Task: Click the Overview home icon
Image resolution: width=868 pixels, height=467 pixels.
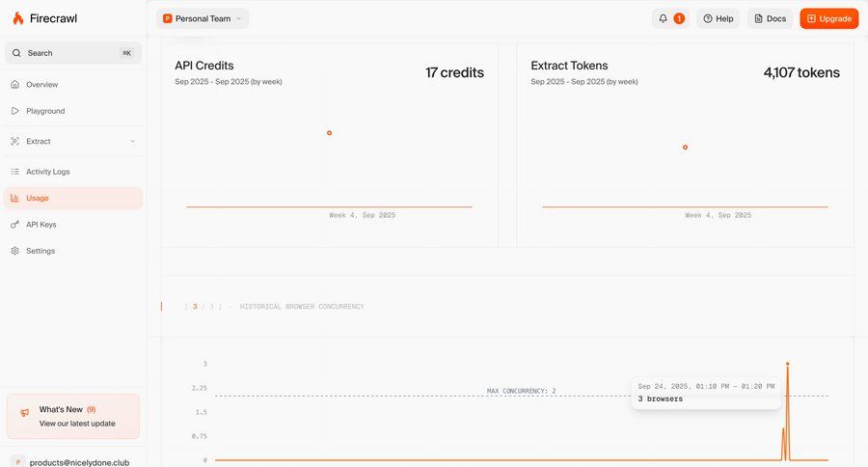Action: point(15,85)
